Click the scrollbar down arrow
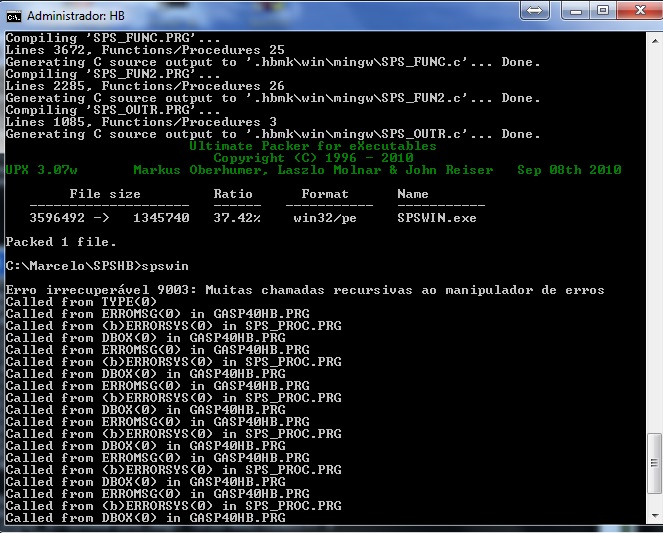663x533 pixels. click(655, 515)
